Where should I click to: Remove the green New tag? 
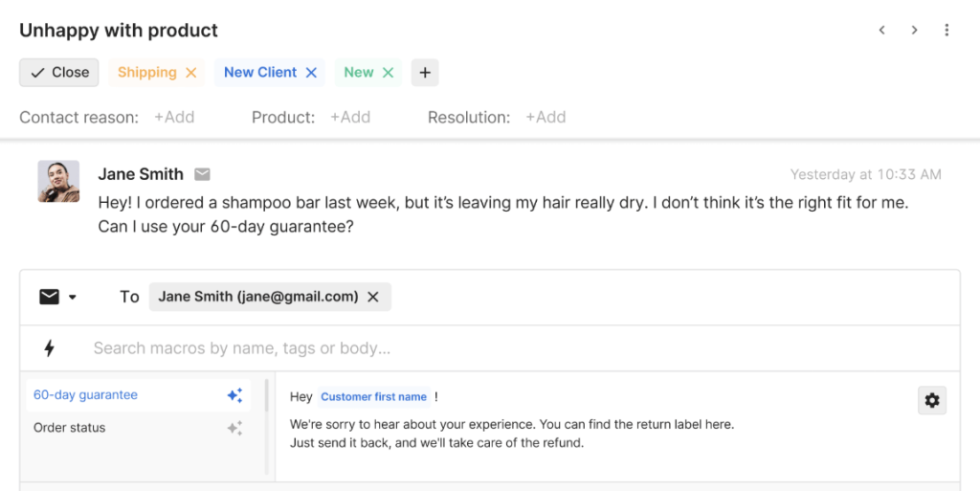[389, 73]
